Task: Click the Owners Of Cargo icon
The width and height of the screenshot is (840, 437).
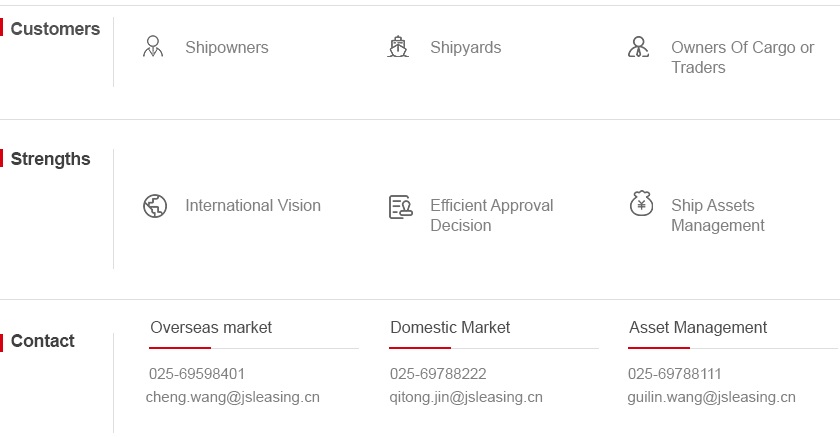Action: pyautogui.click(x=638, y=47)
